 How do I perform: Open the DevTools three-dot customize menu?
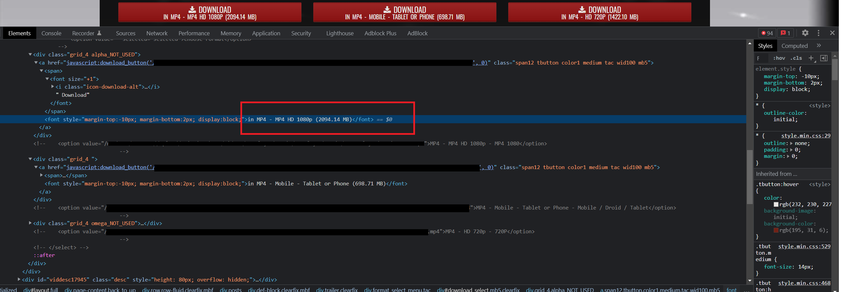click(818, 33)
